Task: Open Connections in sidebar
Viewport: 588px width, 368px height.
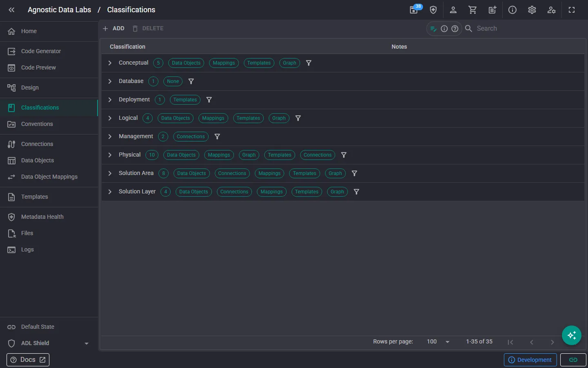Action: tap(49, 144)
